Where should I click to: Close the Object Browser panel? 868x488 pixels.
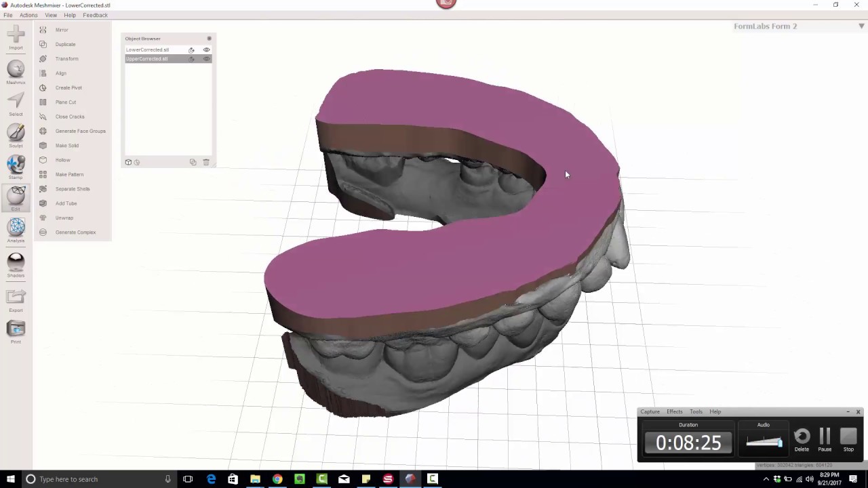[209, 39]
